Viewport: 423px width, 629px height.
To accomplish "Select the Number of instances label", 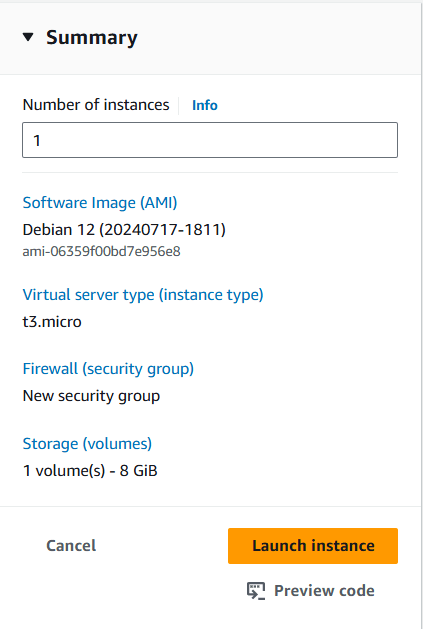I will [x=96, y=105].
